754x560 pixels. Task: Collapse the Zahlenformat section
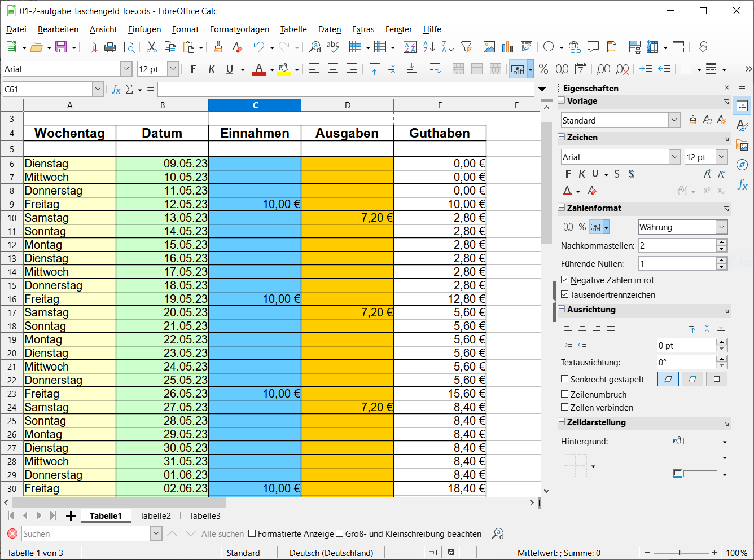pos(562,208)
